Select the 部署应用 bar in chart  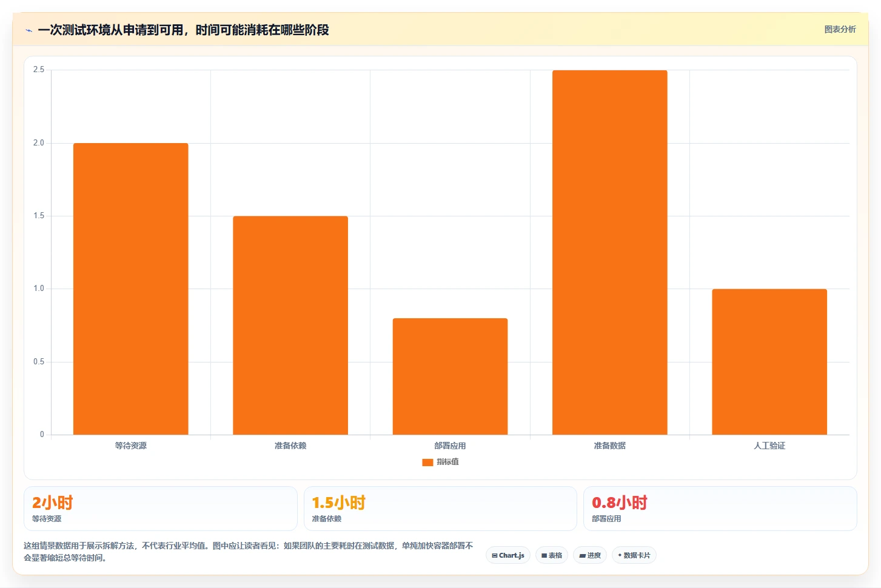[x=450, y=376]
